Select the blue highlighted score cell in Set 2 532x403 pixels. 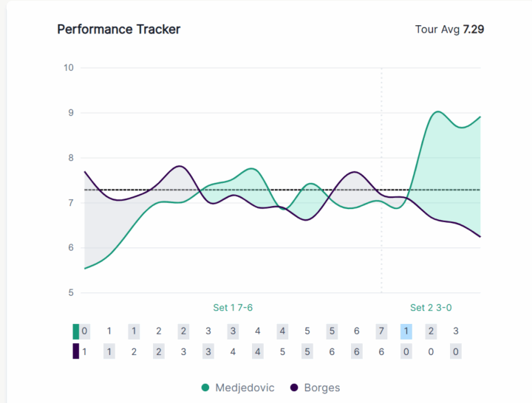(406, 331)
